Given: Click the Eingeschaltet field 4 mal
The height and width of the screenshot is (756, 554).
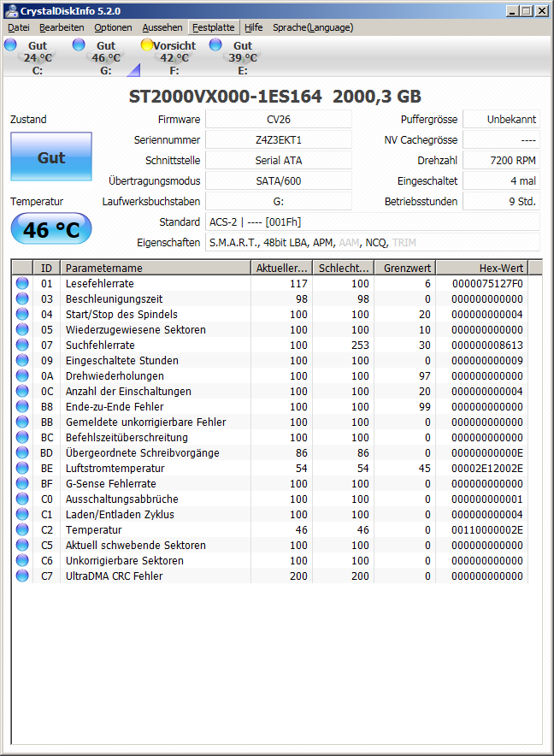Looking at the screenshot, I should click(x=502, y=180).
